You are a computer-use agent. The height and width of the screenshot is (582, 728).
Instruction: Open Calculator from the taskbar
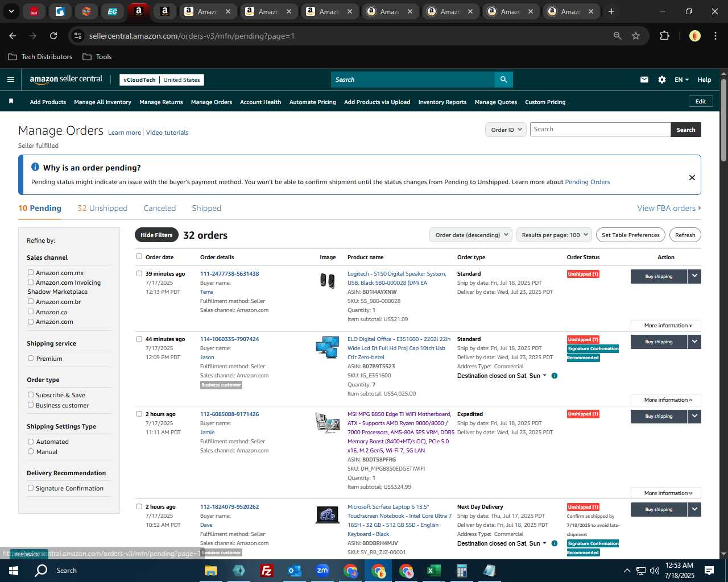coord(461,571)
